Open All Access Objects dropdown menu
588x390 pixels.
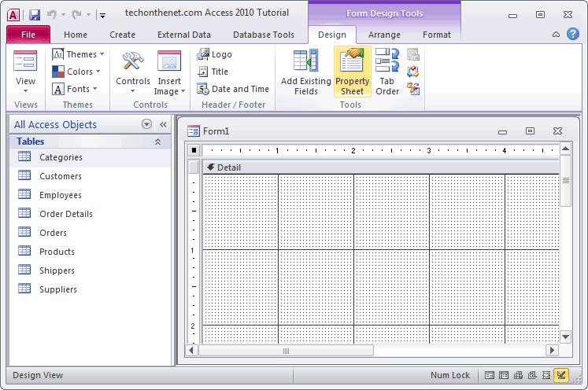(146, 124)
